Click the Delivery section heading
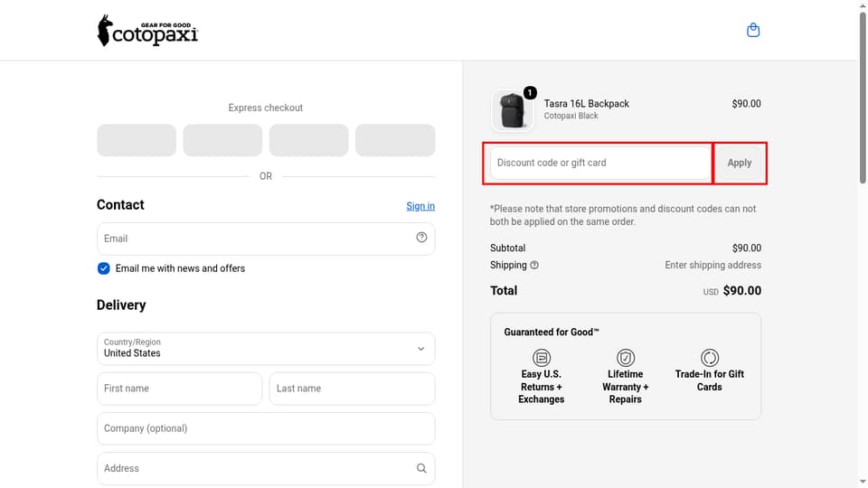Viewport: 868px width, 488px height. tap(121, 305)
